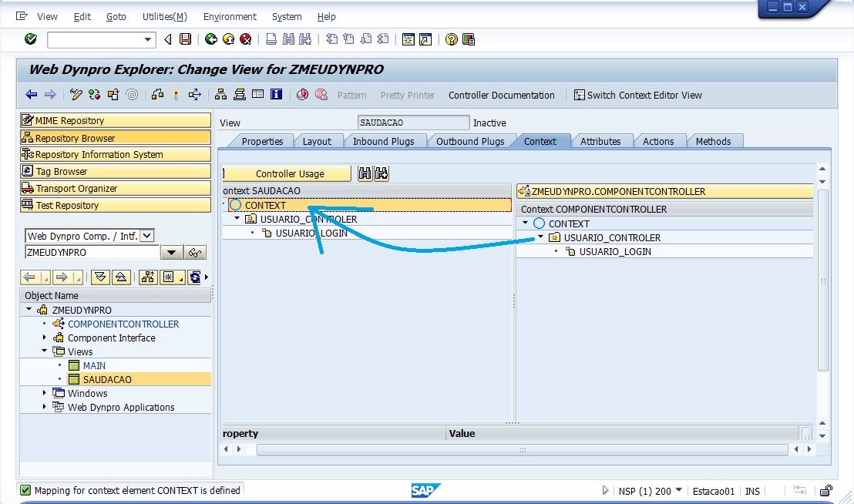Open the Repository Information System
The height and width of the screenshot is (504, 854).
coord(115,155)
